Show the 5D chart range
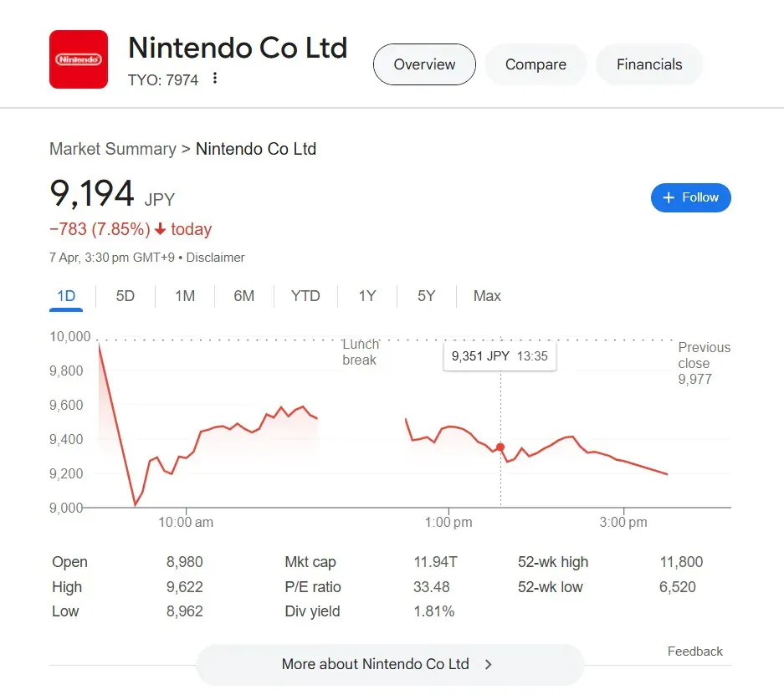784x695 pixels. coord(125,296)
